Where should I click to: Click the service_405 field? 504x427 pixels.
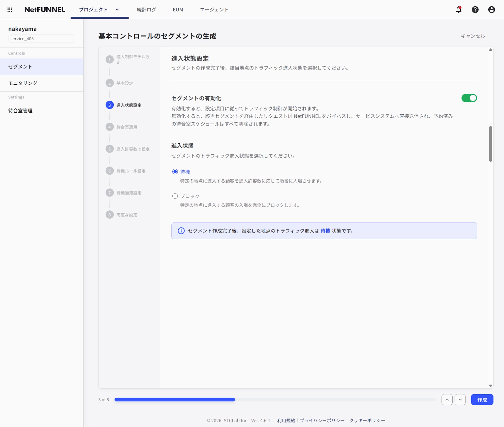click(42, 39)
